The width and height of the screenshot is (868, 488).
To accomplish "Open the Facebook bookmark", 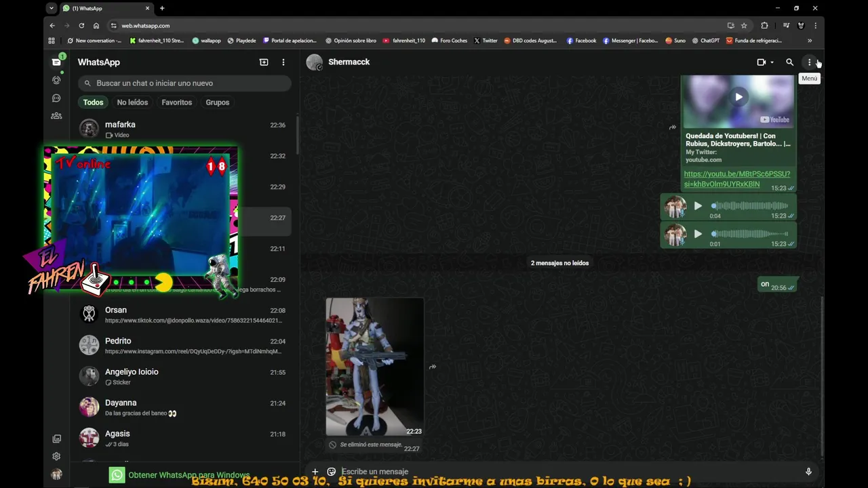I will point(581,41).
